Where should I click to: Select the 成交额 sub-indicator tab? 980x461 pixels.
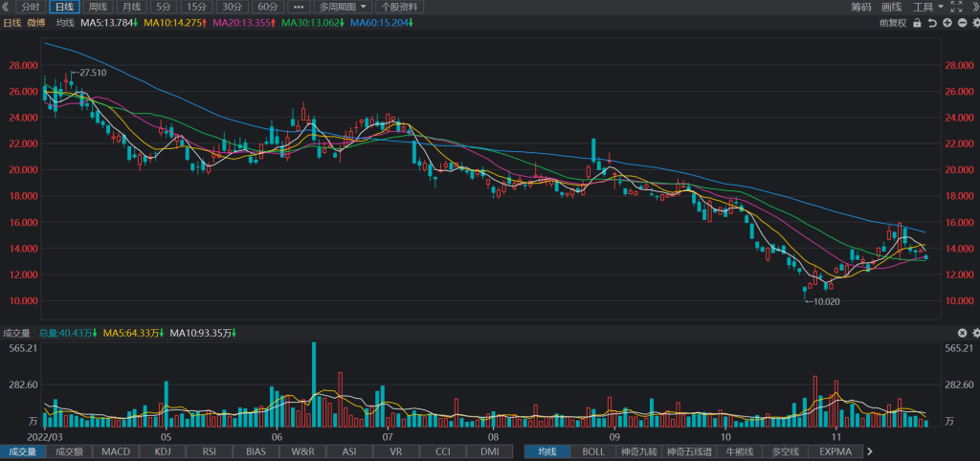coord(69,451)
